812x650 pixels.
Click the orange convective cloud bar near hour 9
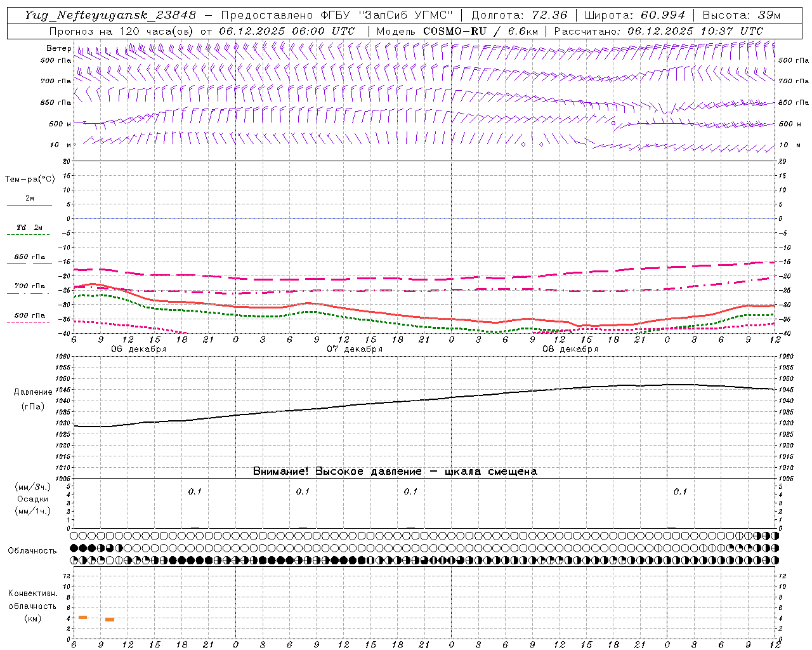(x=110, y=620)
